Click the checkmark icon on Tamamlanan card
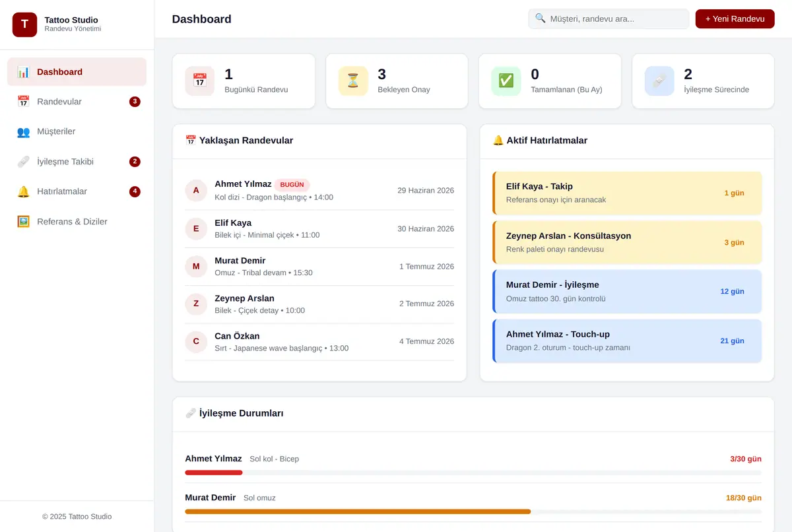Image resolution: width=792 pixels, height=532 pixels. click(x=506, y=81)
